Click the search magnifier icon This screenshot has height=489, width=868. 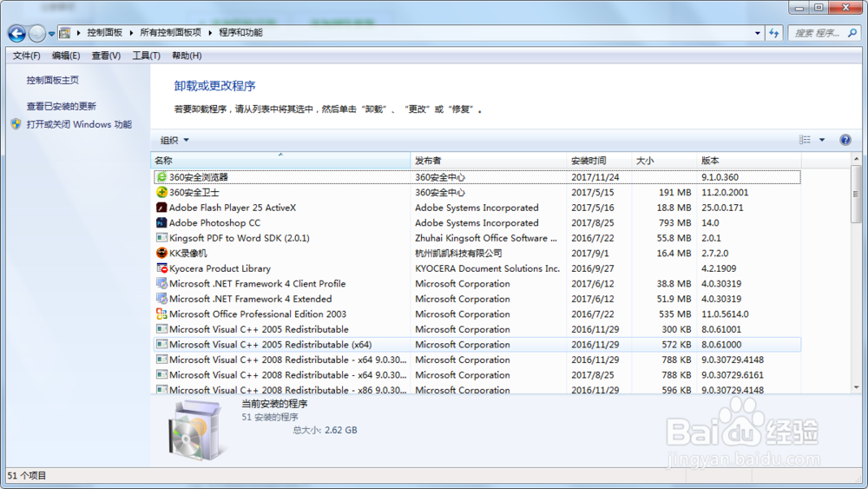pyautogui.click(x=852, y=33)
